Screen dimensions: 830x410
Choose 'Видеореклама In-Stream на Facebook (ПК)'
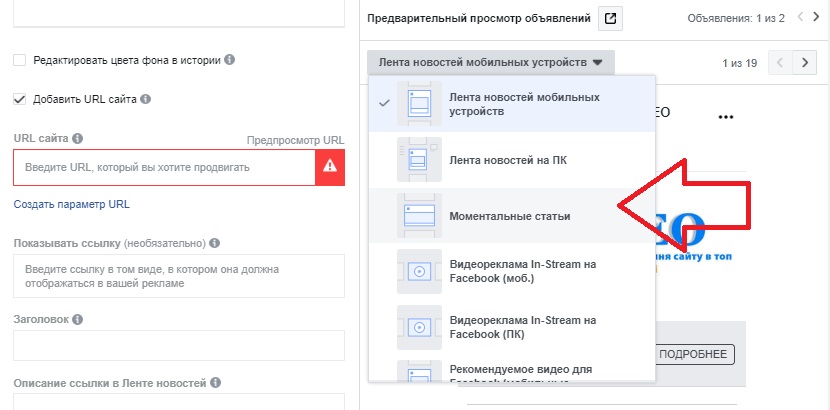tap(512, 327)
